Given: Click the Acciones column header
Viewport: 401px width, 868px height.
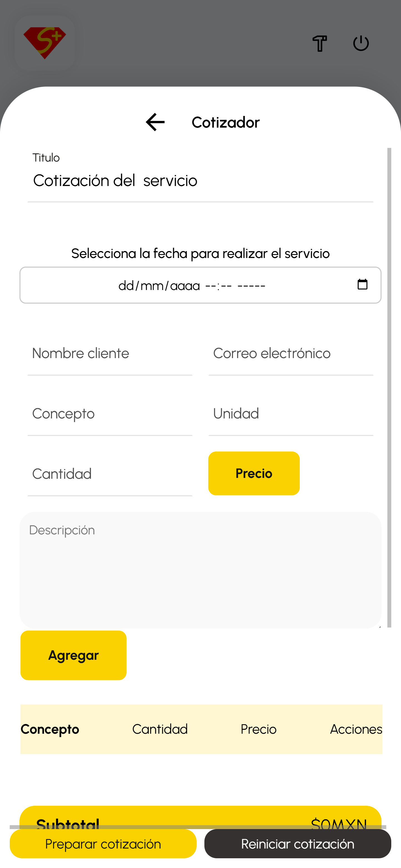Looking at the screenshot, I should [x=356, y=729].
